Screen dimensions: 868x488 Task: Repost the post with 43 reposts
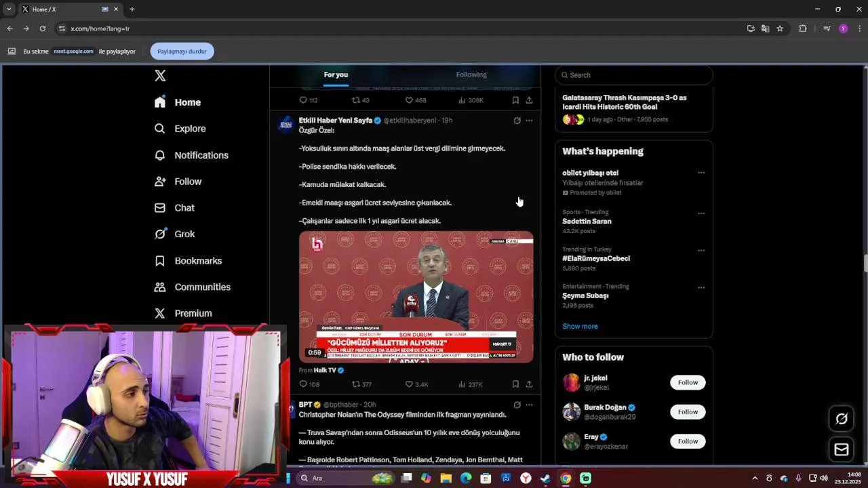(361, 100)
